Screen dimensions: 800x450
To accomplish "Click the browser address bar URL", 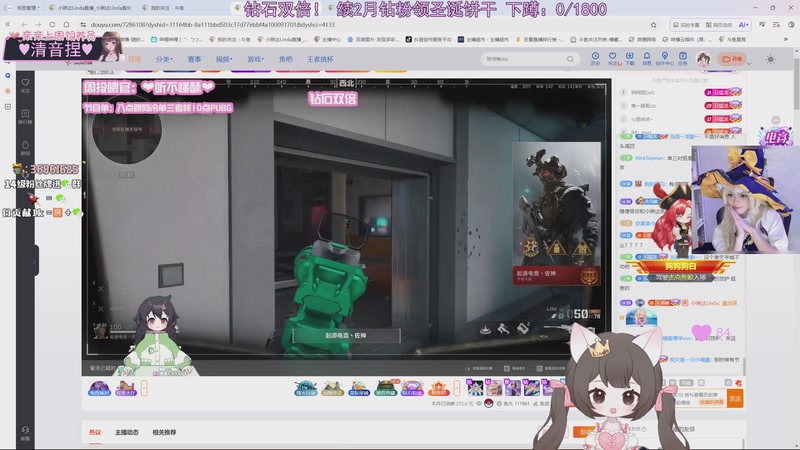I will pos(213,24).
